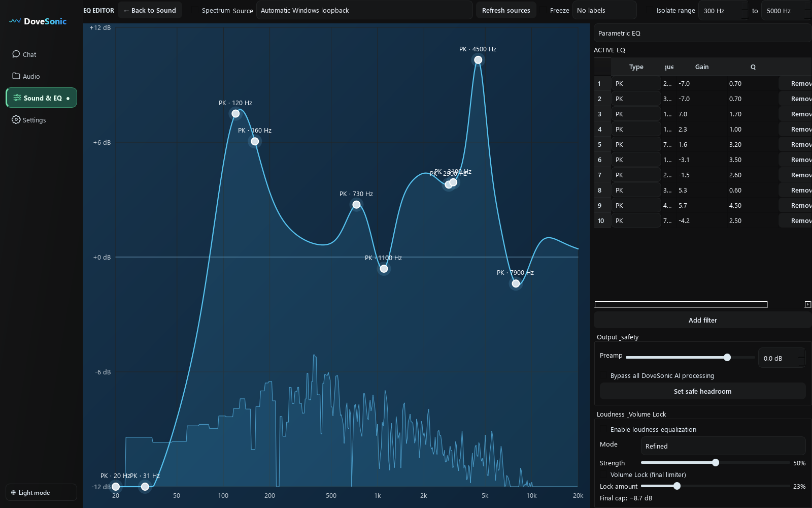Click the DoveSonic waveform logo

(x=15, y=21)
